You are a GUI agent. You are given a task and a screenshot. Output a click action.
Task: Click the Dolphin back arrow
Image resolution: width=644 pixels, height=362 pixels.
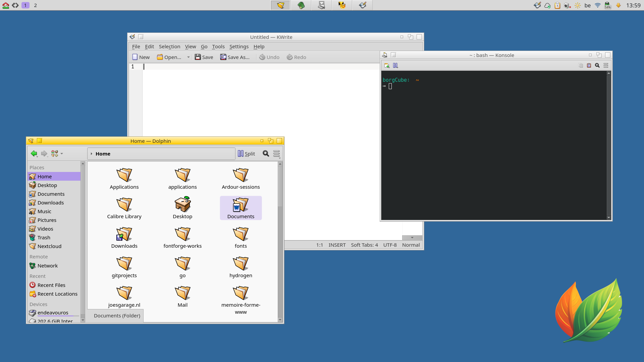coord(34,154)
